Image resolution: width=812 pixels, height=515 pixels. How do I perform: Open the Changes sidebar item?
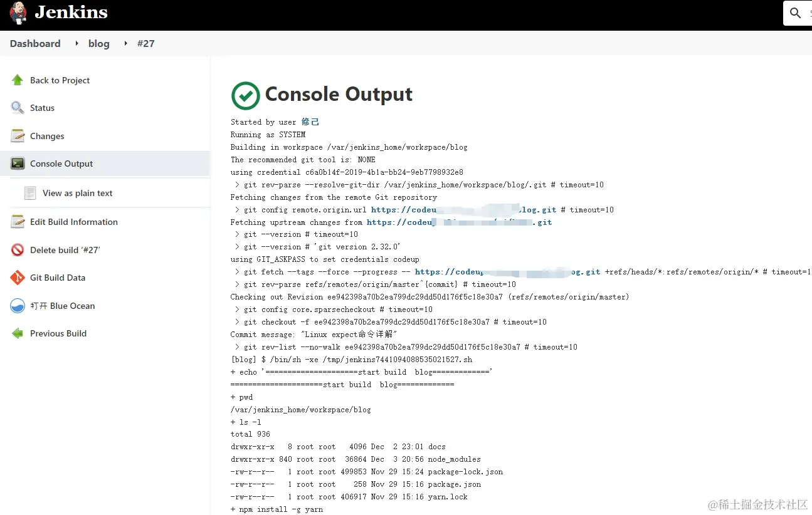click(x=47, y=136)
